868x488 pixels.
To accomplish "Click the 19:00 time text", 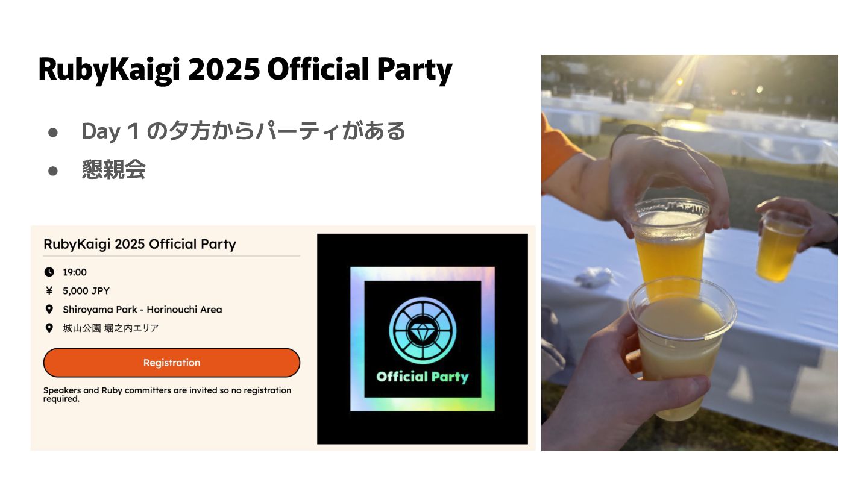I will pos(75,272).
